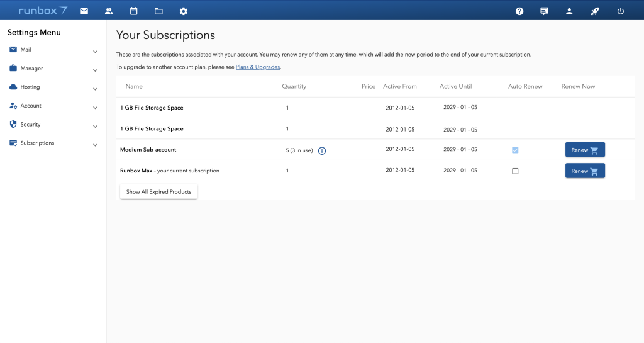Viewport: 644px width, 343px height.
Task: Click the Settings gear icon in top bar
Action: pyautogui.click(x=184, y=11)
